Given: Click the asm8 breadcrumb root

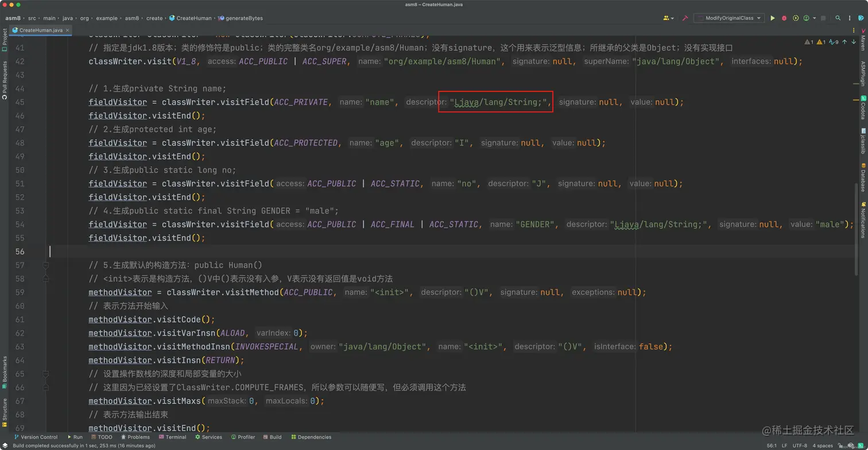Looking at the screenshot, I should point(13,18).
